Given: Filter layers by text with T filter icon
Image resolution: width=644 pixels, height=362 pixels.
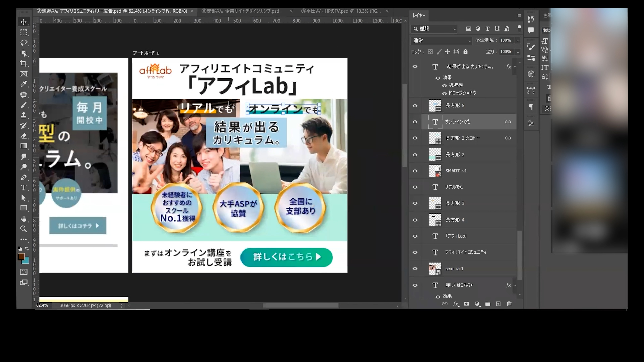Looking at the screenshot, I should click(x=487, y=29).
